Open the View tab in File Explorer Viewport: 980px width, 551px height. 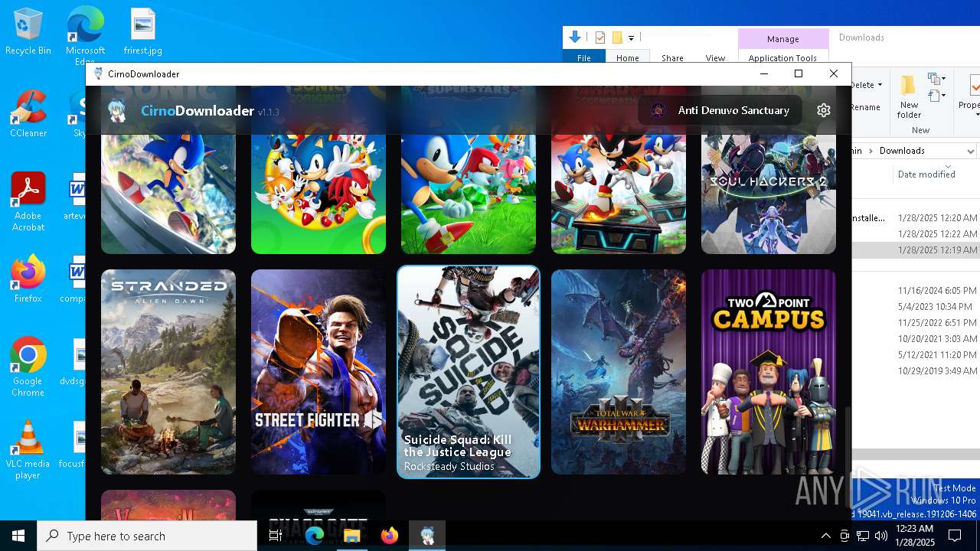(x=715, y=58)
